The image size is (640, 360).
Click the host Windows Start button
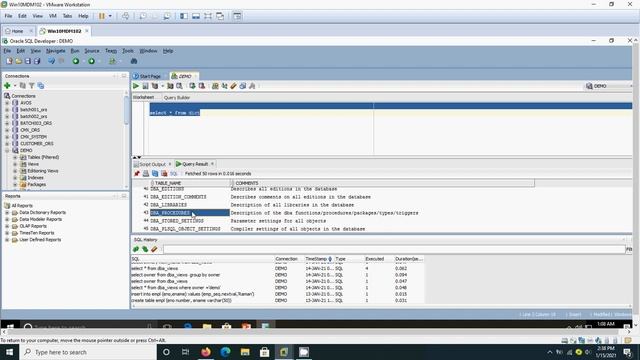pos(9,352)
